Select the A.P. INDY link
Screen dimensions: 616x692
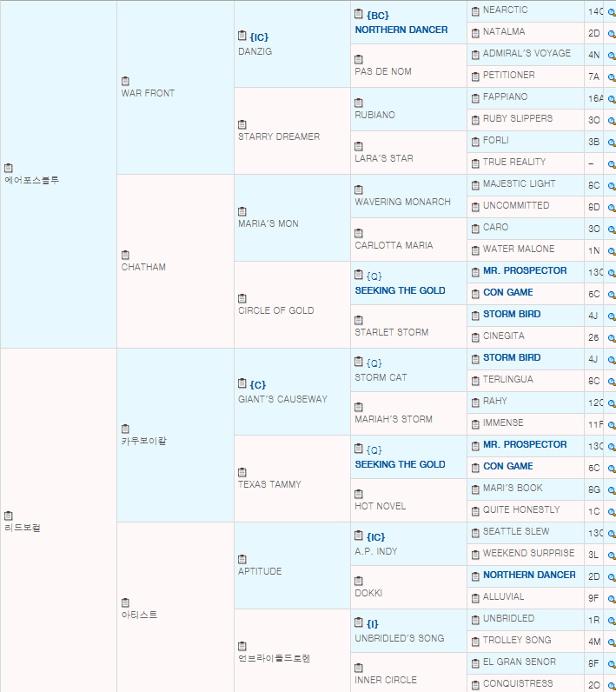click(375, 551)
